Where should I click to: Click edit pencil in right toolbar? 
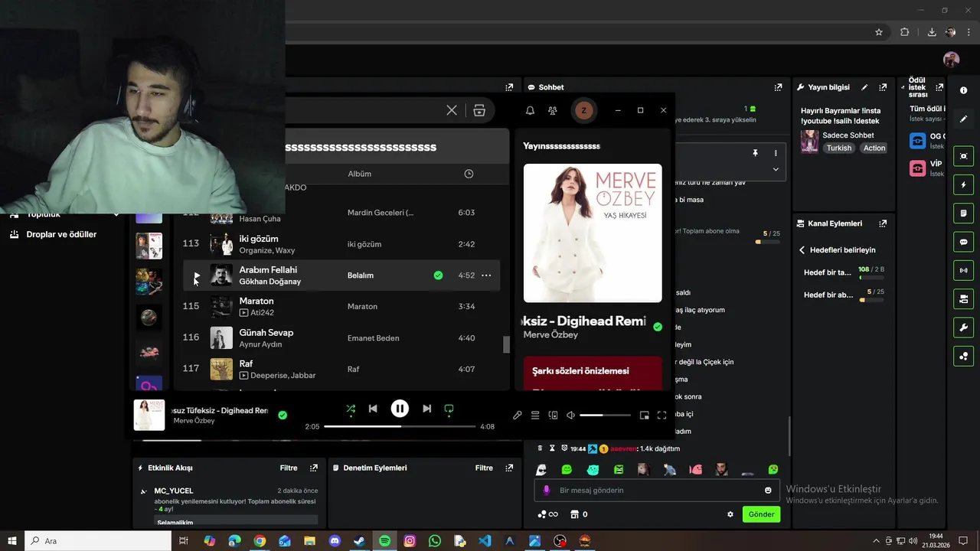pos(964,119)
